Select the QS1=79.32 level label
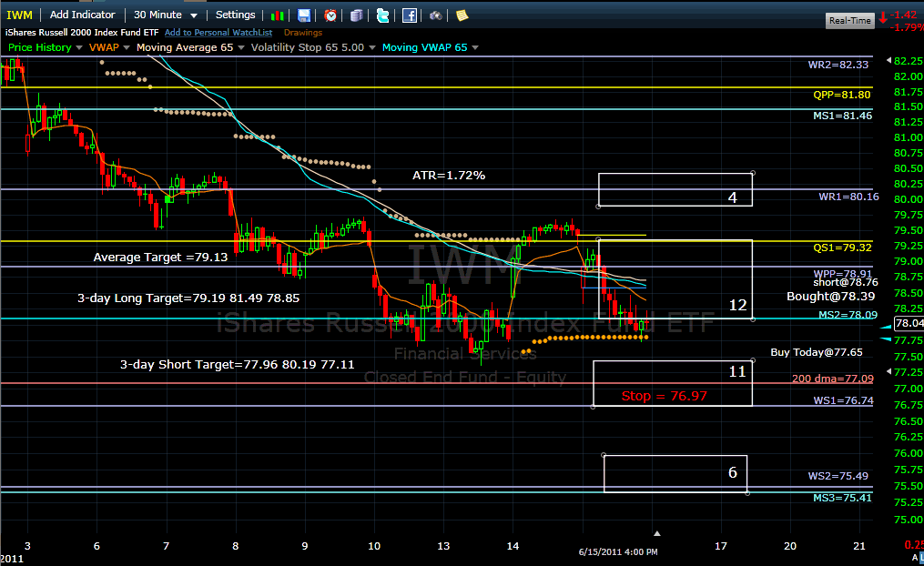Screen dimensions: 924x566 click(842, 248)
